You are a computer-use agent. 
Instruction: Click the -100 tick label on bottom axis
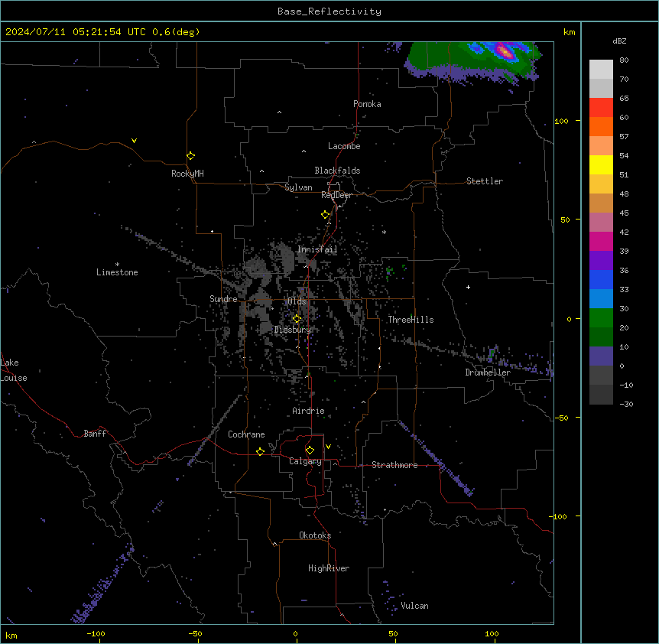96,633
